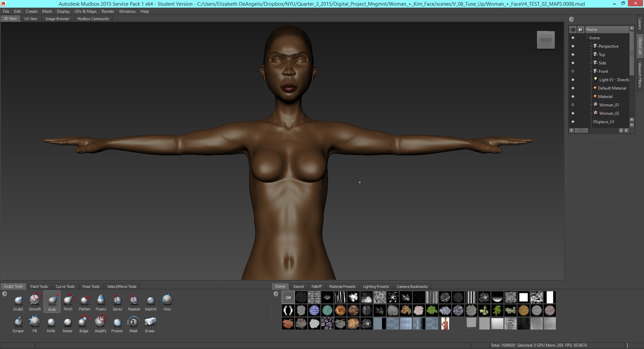644x349 pixels.
Task: Open the Lighting Presets tab
Action: click(x=376, y=287)
